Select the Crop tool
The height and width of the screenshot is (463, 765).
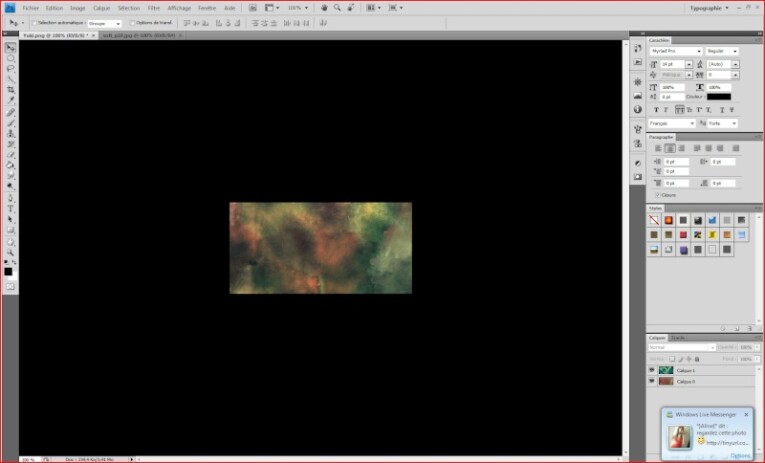point(10,90)
